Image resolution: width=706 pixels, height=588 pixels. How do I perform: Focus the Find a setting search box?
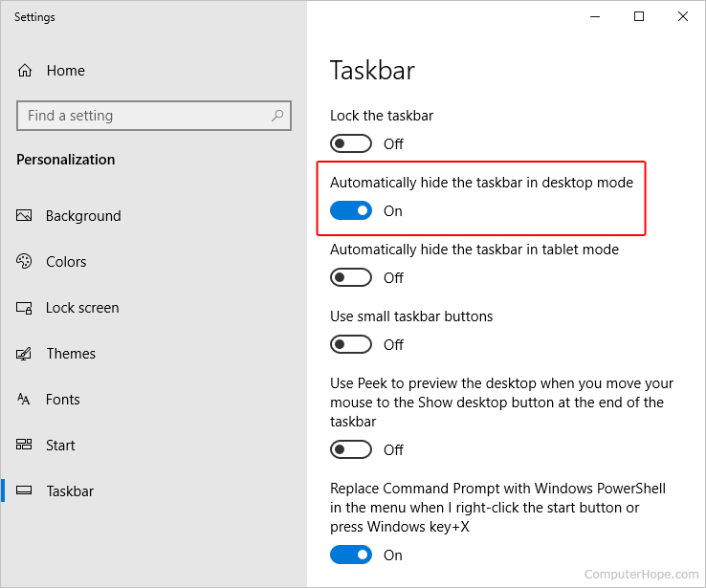[154, 116]
